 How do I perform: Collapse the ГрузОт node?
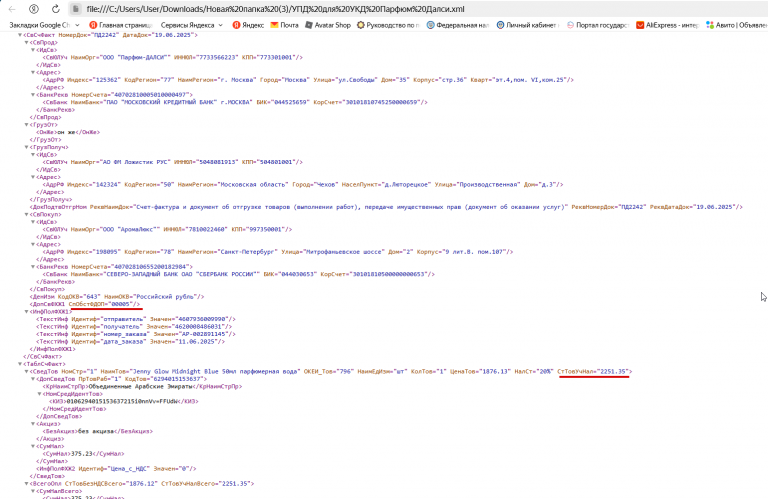click(26, 125)
